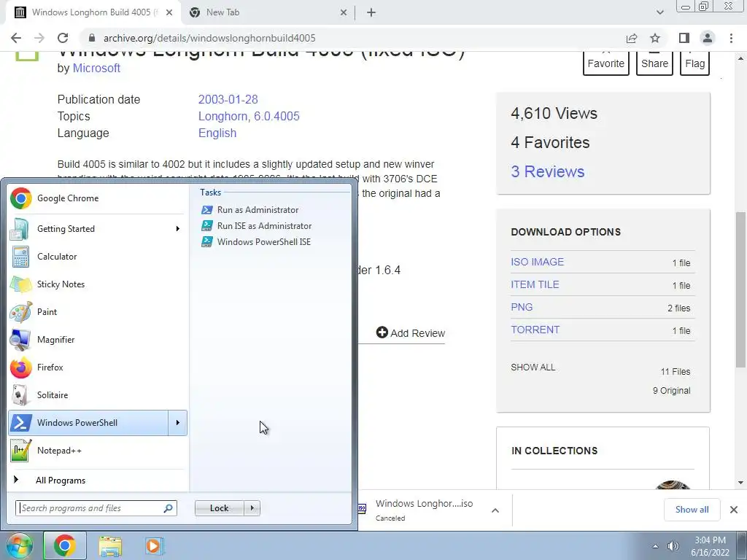The image size is (747, 560).
Task: Show hidden tray icons arrow
Action: coord(655,546)
